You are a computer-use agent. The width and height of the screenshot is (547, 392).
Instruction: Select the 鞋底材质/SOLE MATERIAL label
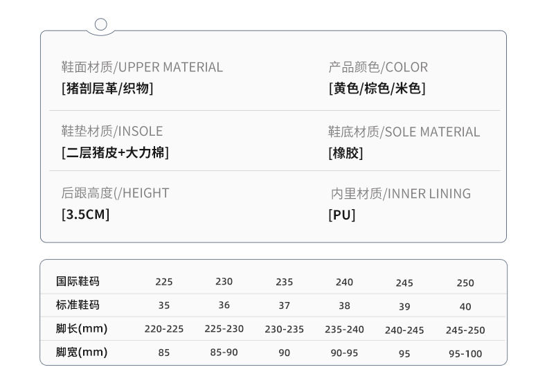tap(404, 132)
